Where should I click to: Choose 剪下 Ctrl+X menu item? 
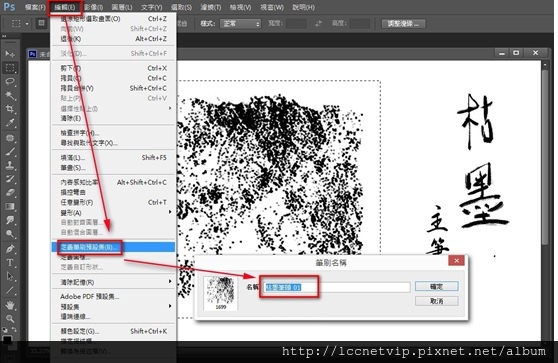pyautogui.click(x=114, y=68)
